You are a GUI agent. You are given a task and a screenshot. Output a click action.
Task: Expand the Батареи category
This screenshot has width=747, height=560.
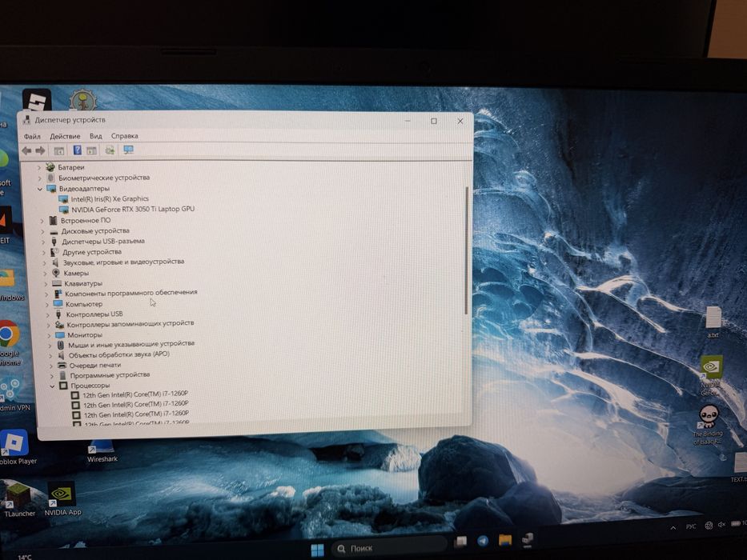(39, 167)
